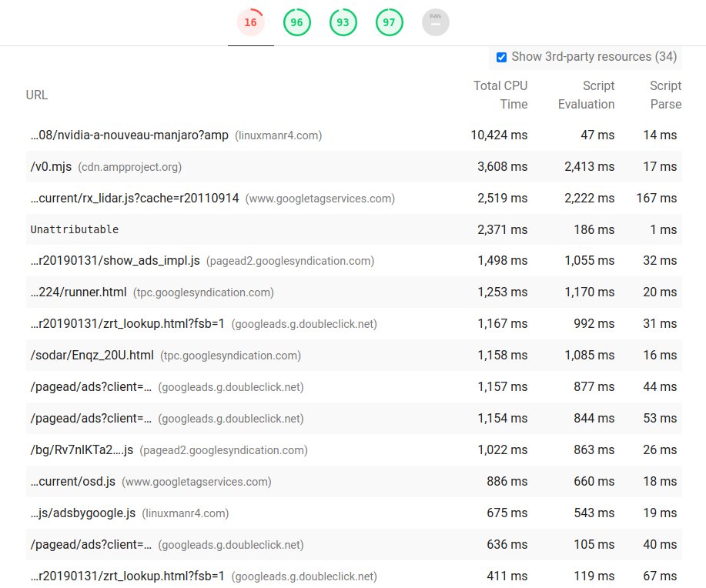Click the Script Parse column header

[x=665, y=95]
